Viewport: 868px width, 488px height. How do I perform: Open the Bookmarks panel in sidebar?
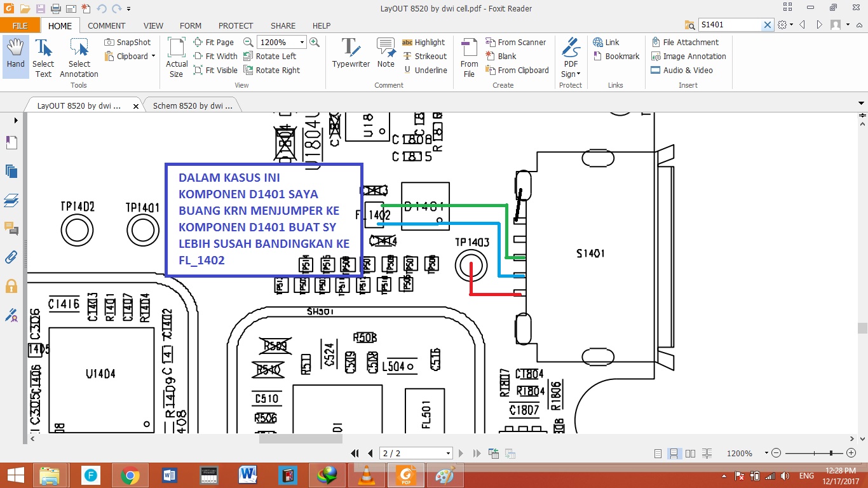(x=11, y=142)
